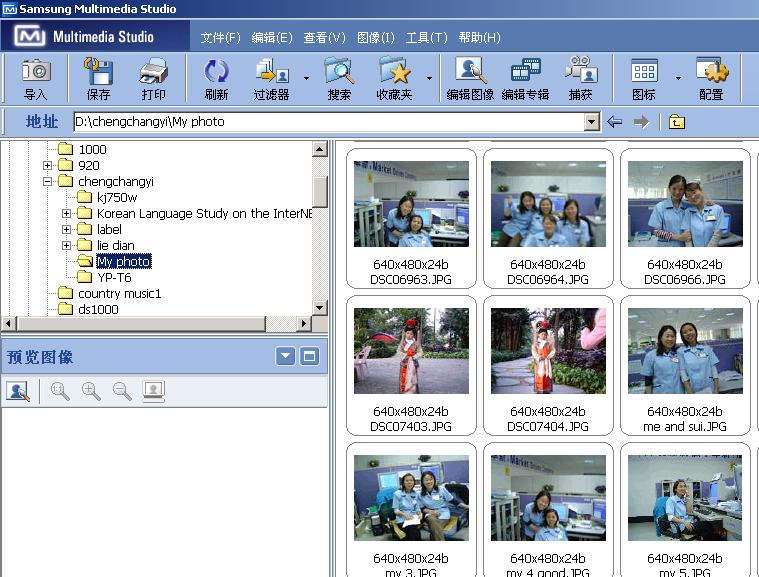Viewport: 759px width, 577px height.
Task: Collapse the chengchangyi folder node
Action: click(47, 182)
